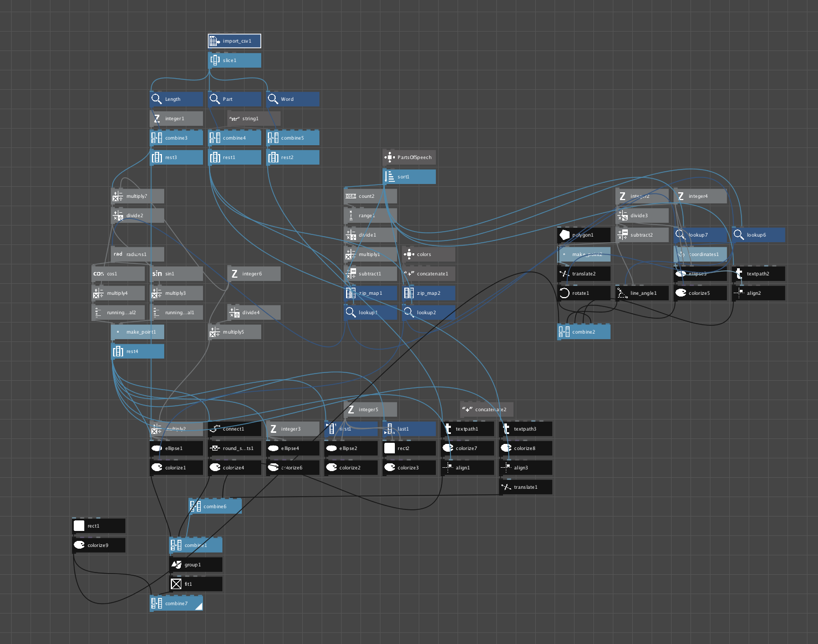Select the align3 node
The image size is (818, 644).
526,468
